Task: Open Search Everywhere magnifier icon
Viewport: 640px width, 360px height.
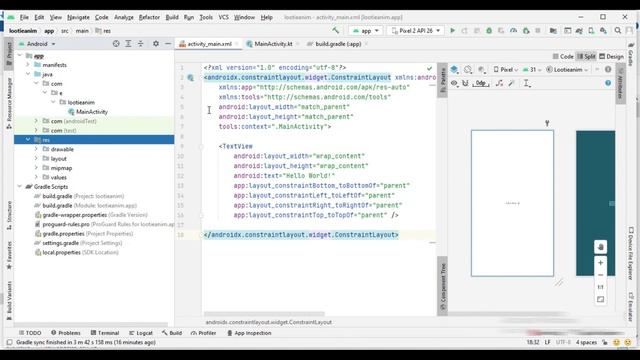Action: click(618, 31)
